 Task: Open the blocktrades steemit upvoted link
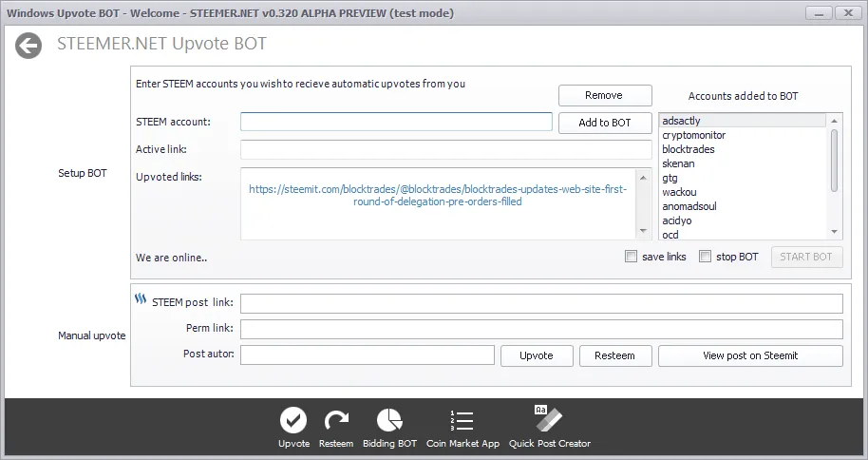(437, 195)
